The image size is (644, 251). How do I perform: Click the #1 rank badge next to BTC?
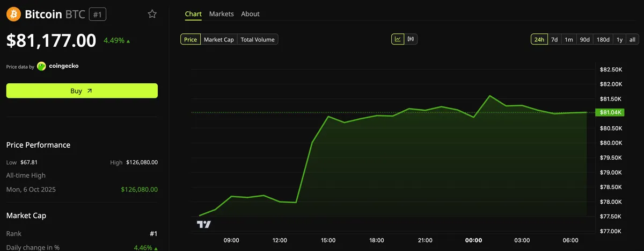point(98,15)
